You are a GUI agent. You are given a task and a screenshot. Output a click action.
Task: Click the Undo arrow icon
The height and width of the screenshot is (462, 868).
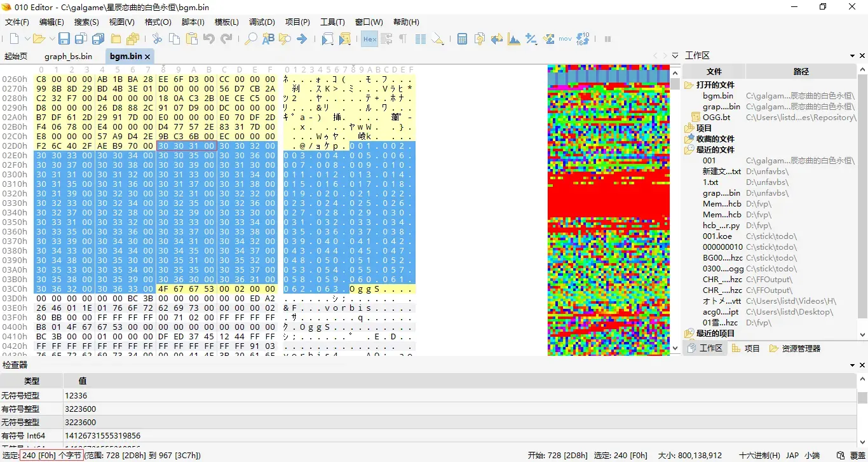coord(208,39)
